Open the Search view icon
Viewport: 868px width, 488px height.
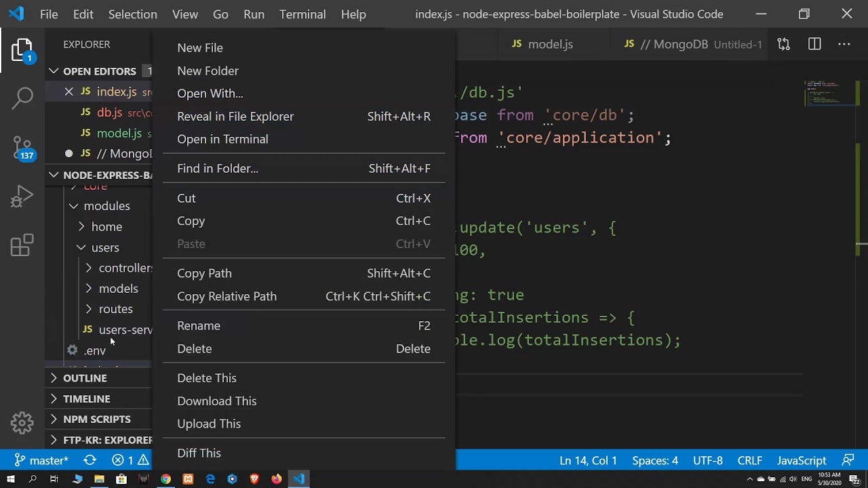pos(22,97)
